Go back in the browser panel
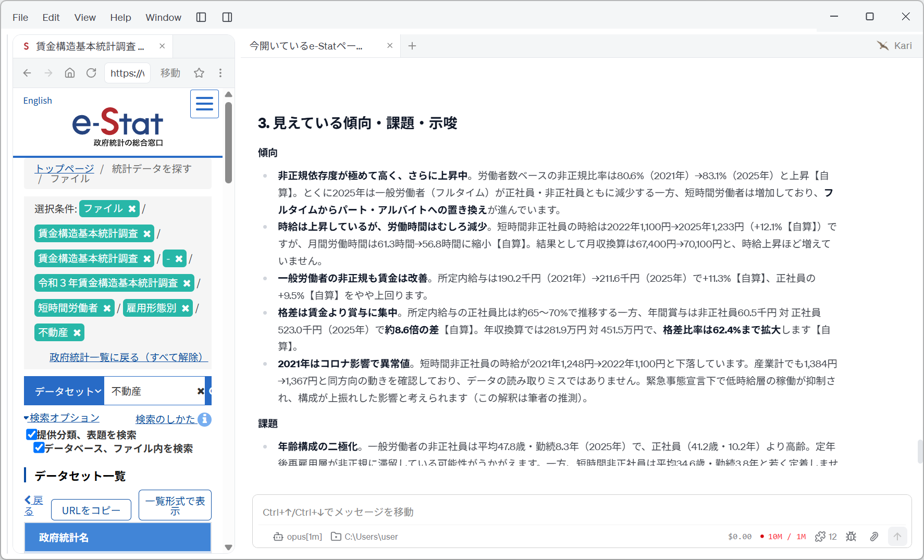This screenshot has width=924, height=560. tap(27, 73)
